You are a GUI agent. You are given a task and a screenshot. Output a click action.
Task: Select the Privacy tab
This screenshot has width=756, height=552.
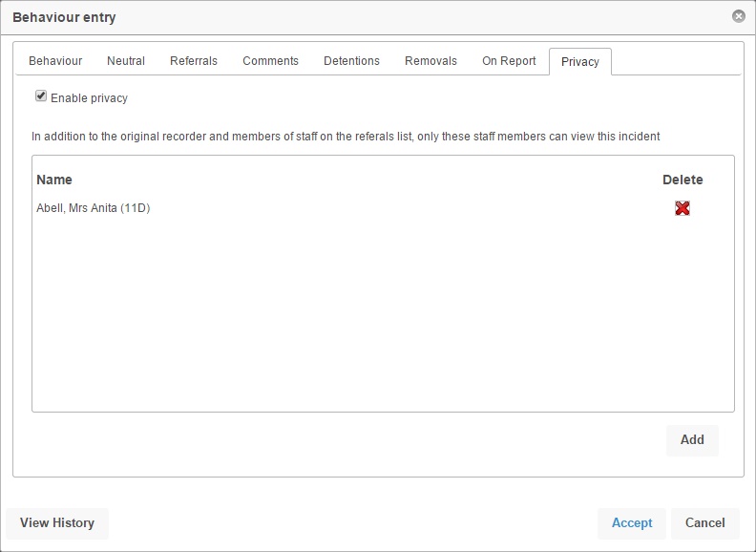pyautogui.click(x=580, y=62)
